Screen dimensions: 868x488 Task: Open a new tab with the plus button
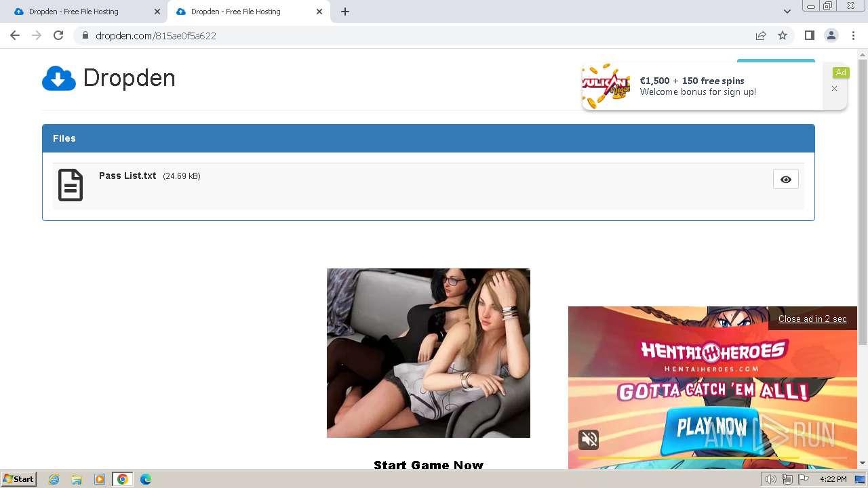coord(345,12)
